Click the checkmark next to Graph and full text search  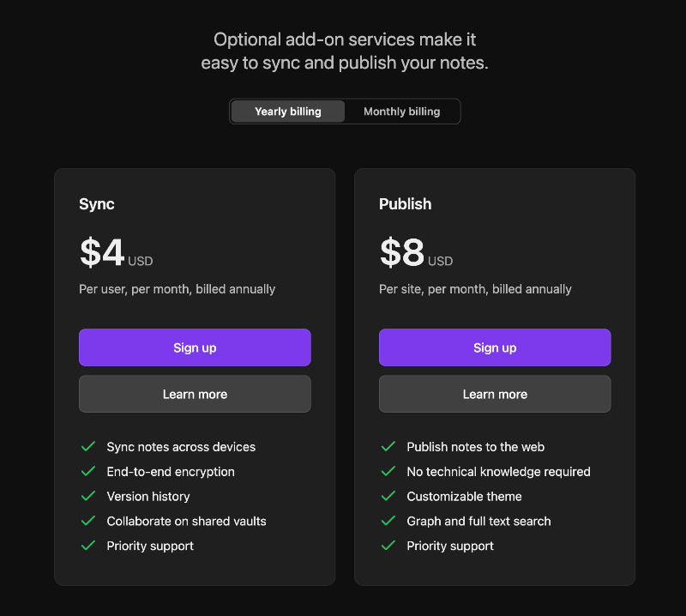point(388,522)
